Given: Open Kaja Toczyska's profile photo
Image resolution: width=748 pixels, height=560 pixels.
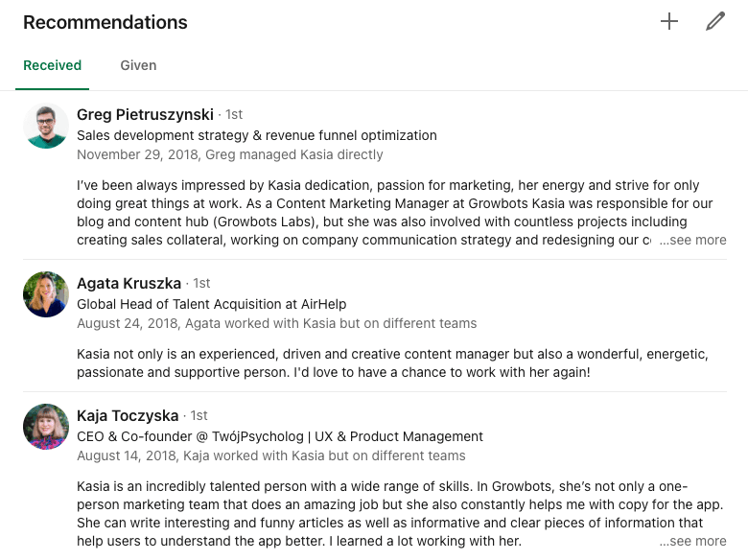Looking at the screenshot, I should pos(46,427).
